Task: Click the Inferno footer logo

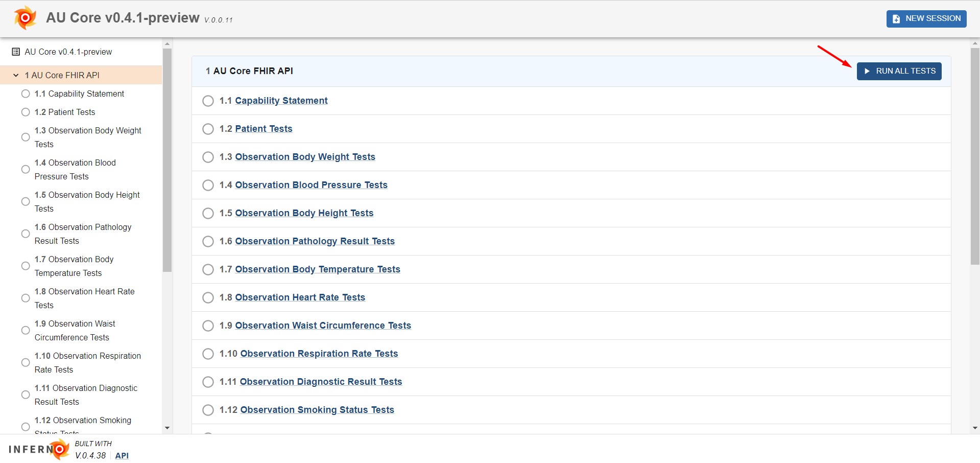Action: pyautogui.click(x=39, y=449)
